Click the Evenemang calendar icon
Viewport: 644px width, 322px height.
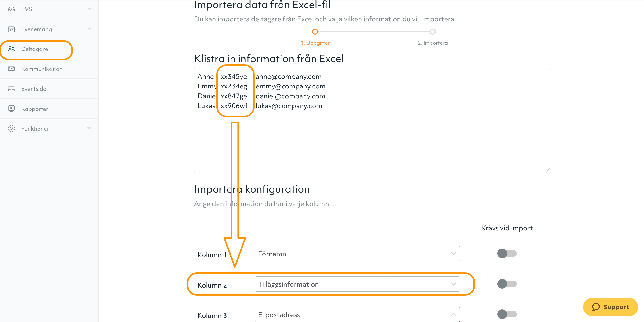tap(11, 29)
